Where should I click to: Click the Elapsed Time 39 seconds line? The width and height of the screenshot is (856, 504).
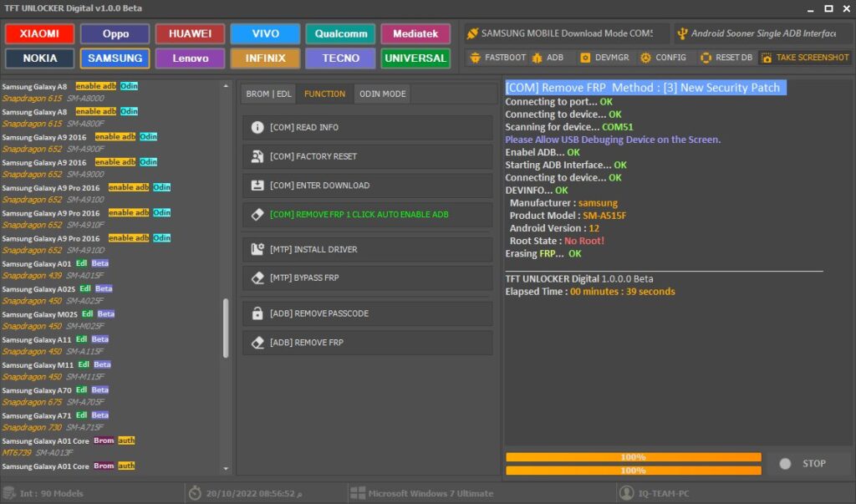[590, 292]
